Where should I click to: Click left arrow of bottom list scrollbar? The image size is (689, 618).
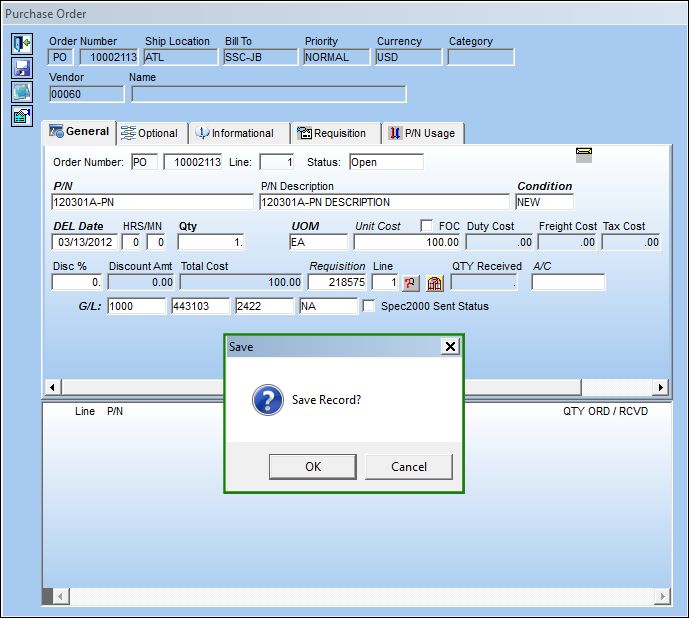point(61,596)
